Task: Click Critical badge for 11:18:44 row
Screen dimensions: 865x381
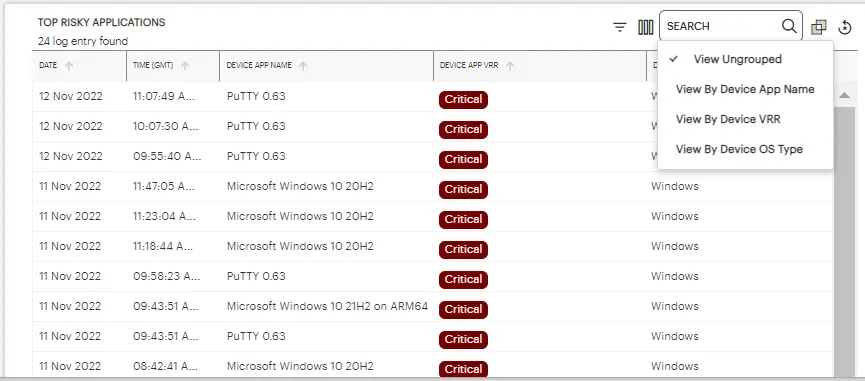Action: pos(463,249)
